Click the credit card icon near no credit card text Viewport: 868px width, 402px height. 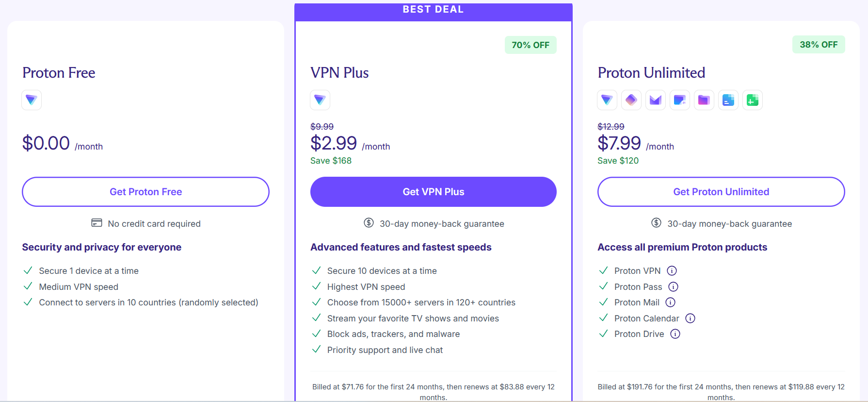point(97,223)
